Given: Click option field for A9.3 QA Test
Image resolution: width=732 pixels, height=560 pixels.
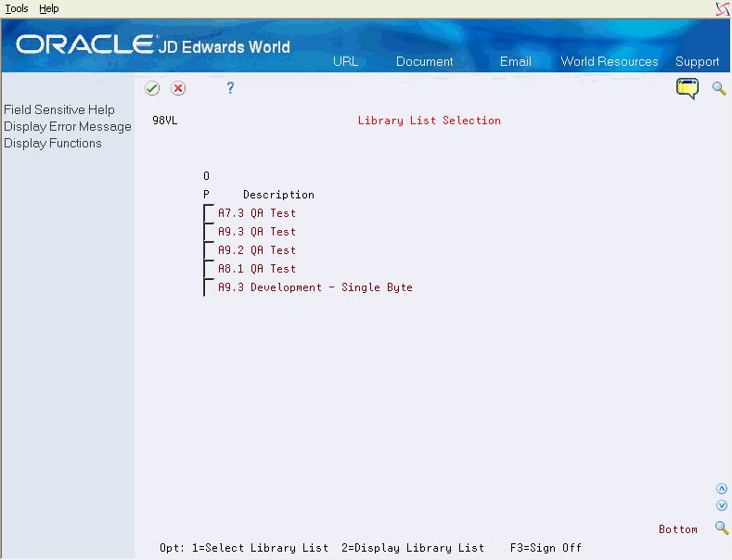Looking at the screenshot, I should [209, 232].
